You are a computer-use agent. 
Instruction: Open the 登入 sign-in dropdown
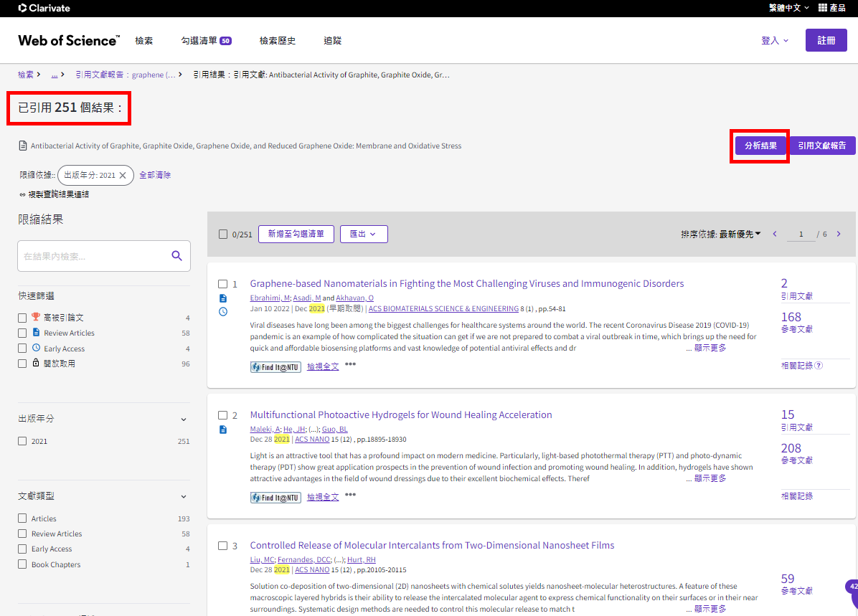click(x=775, y=40)
